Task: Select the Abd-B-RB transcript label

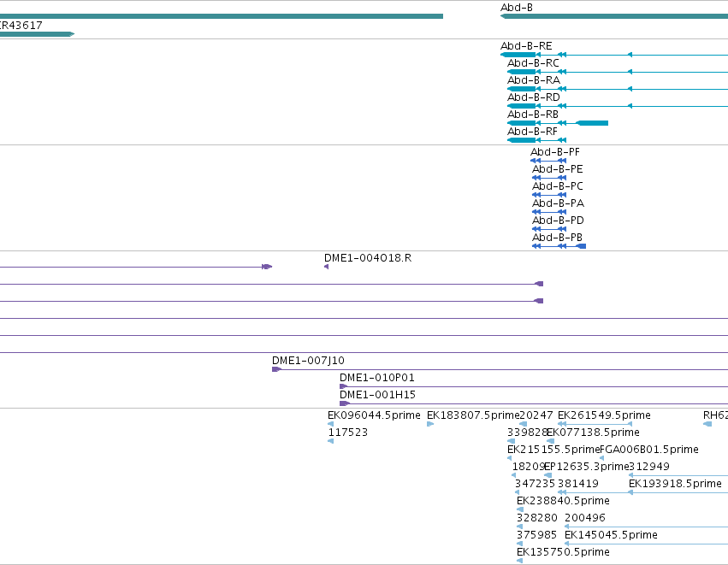Action: (x=533, y=115)
